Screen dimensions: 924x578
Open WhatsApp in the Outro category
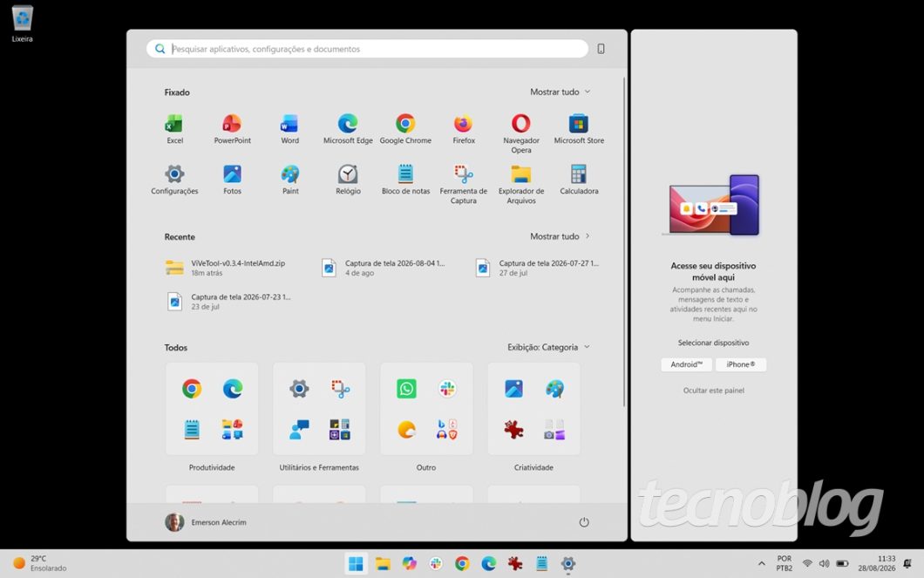click(406, 389)
